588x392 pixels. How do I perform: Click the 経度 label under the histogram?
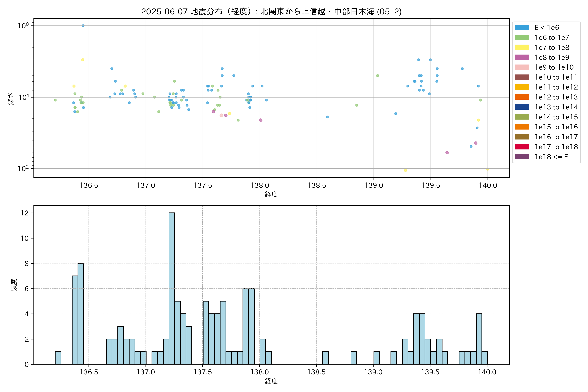[x=271, y=381]
